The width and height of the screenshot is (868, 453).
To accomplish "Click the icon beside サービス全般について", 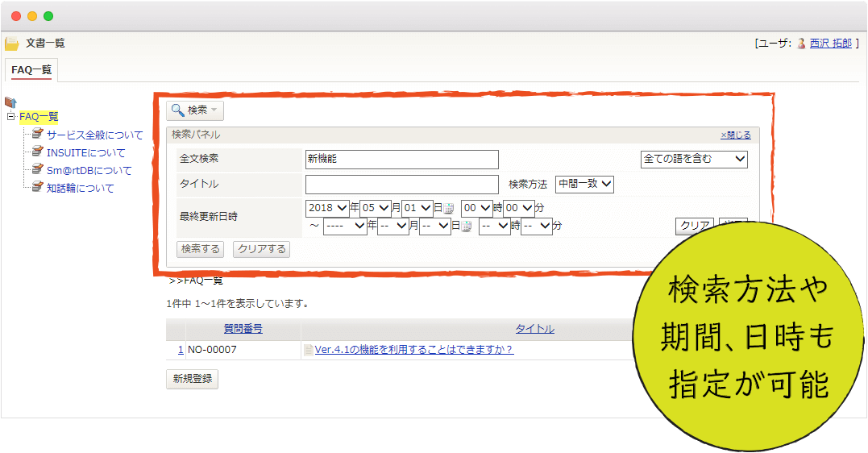I will coord(37,134).
